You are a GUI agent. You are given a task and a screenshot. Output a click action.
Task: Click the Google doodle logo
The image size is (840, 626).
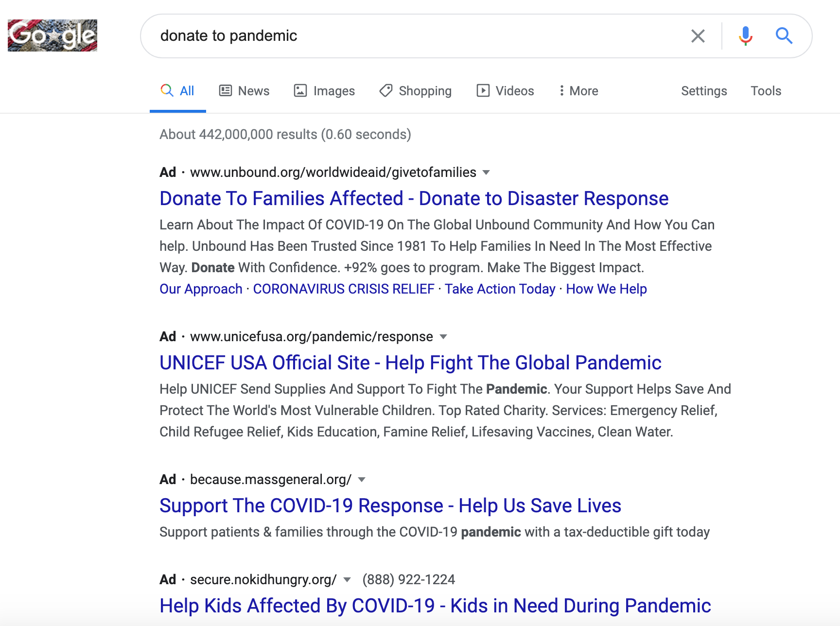pos(52,35)
